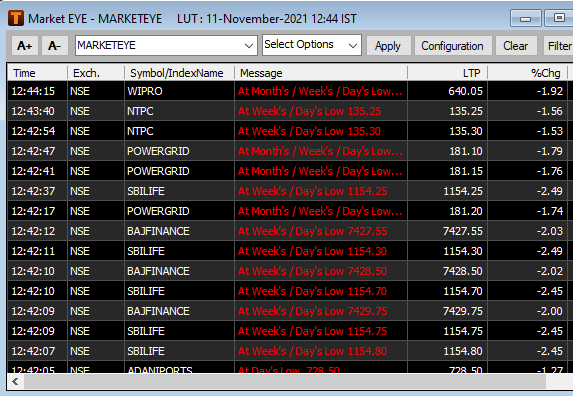Sort by the LTP column header
This screenshot has height=396, width=573.
pyautogui.click(x=447, y=73)
